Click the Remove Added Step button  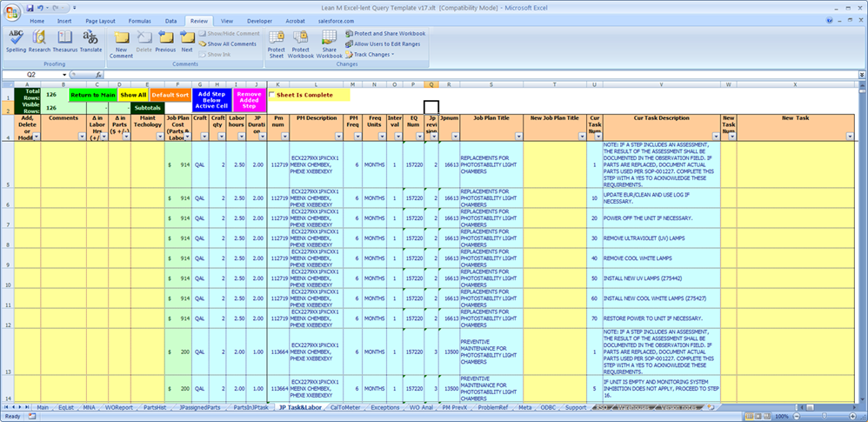[249, 100]
